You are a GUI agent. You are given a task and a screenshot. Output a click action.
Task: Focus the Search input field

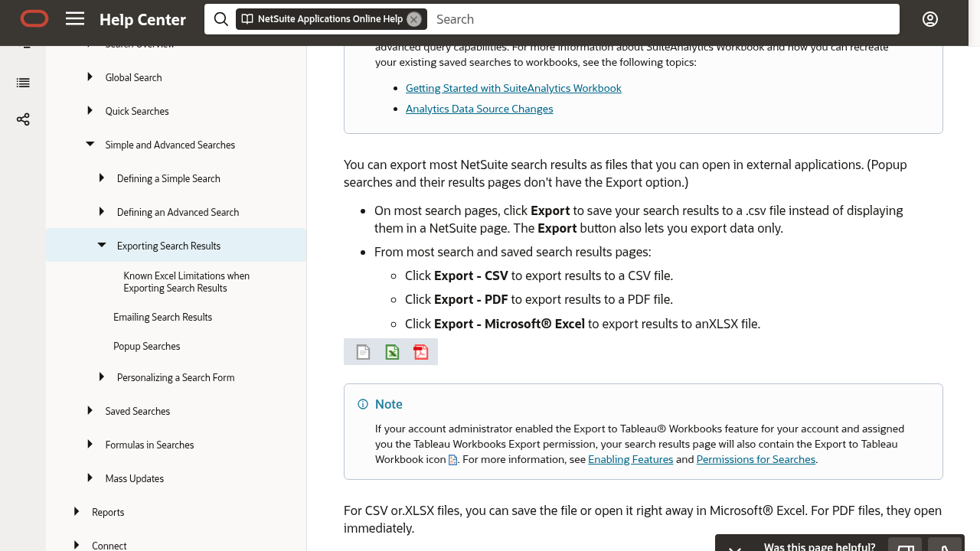(663, 19)
